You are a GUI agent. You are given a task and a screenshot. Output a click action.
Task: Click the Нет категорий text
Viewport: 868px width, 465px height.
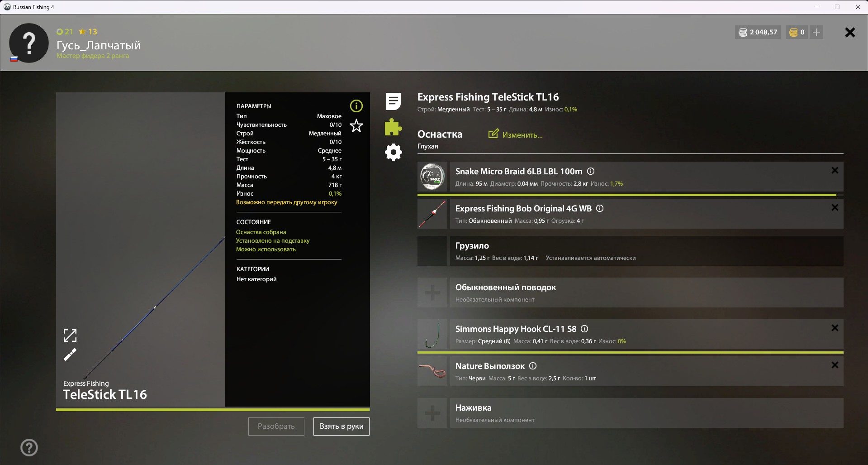[256, 279]
